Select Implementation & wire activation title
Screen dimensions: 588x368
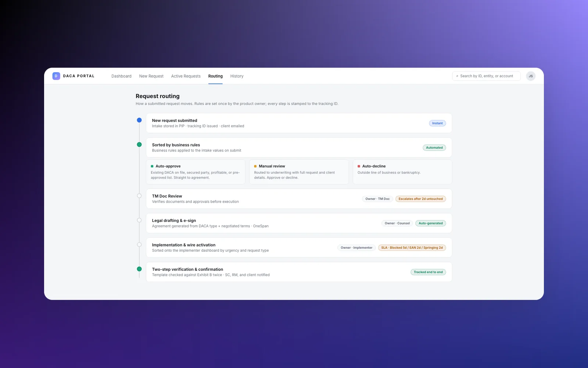point(184,245)
